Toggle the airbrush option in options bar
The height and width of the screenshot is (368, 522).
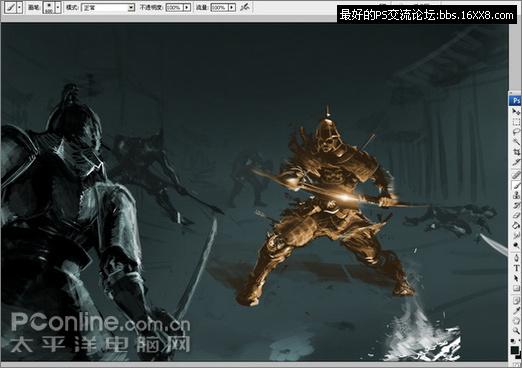pos(245,7)
